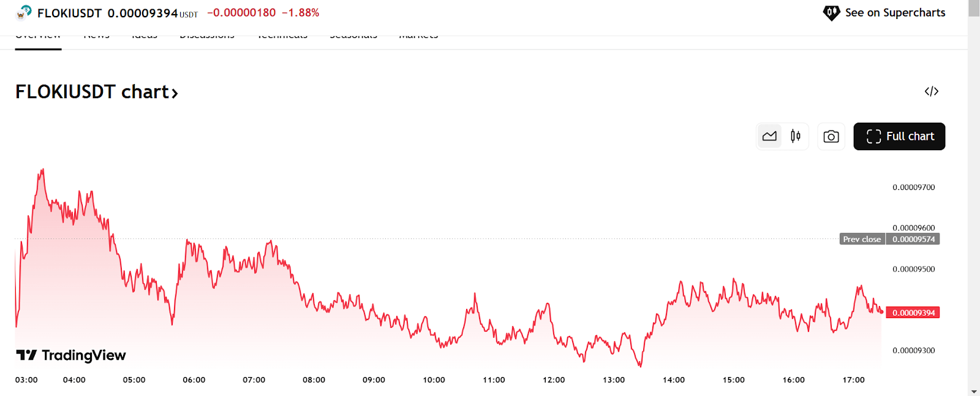Open the embed code widget icon
The width and height of the screenshot is (980, 396).
pos(931,91)
